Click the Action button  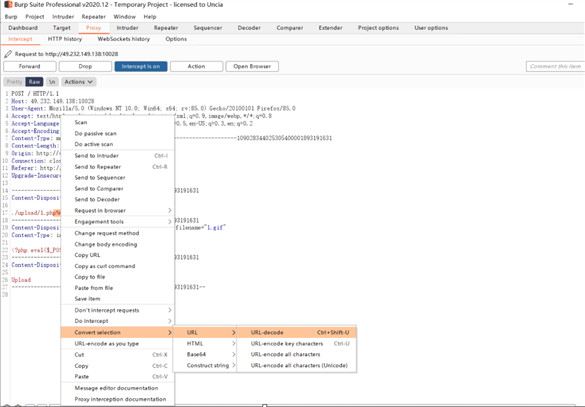(196, 66)
